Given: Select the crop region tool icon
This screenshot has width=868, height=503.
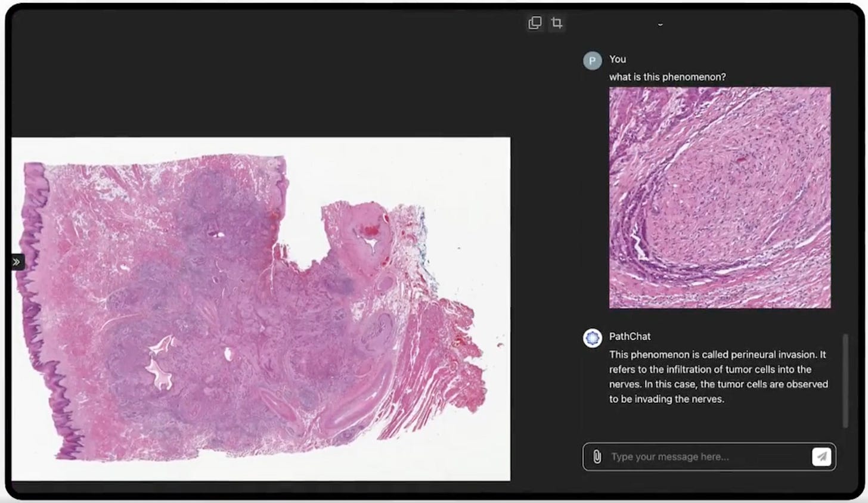Looking at the screenshot, I should [557, 23].
